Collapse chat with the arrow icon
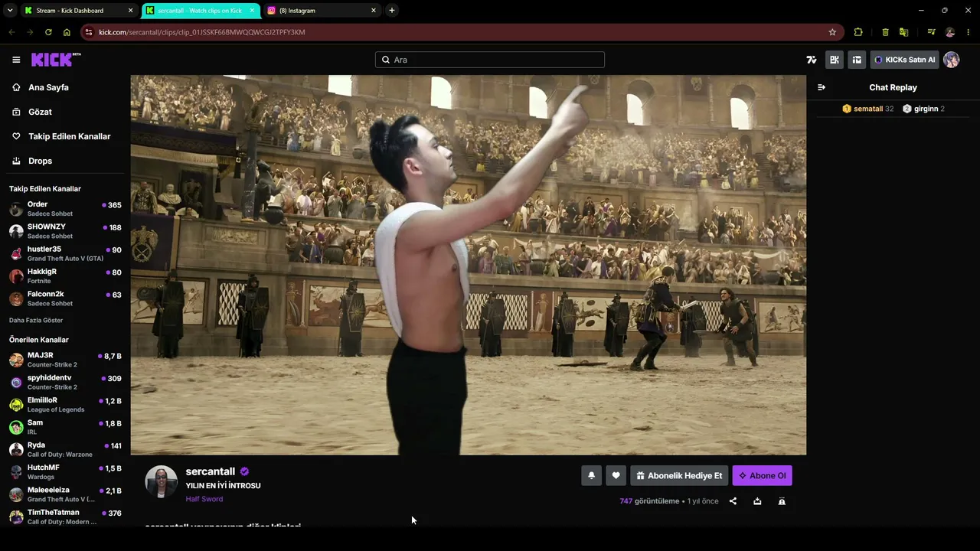Viewport: 980px width, 551px height. tap(822, 87)
